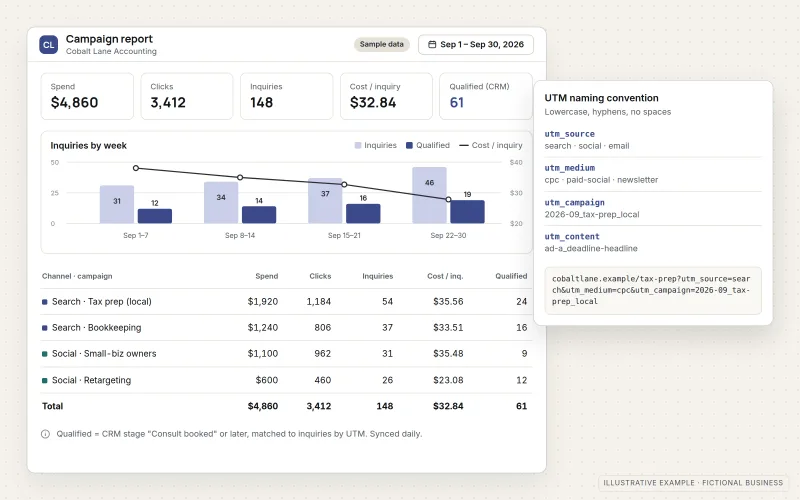Click the utm_source parameter label
This screenshot has height=500, width=800.
tap(569, 134)
